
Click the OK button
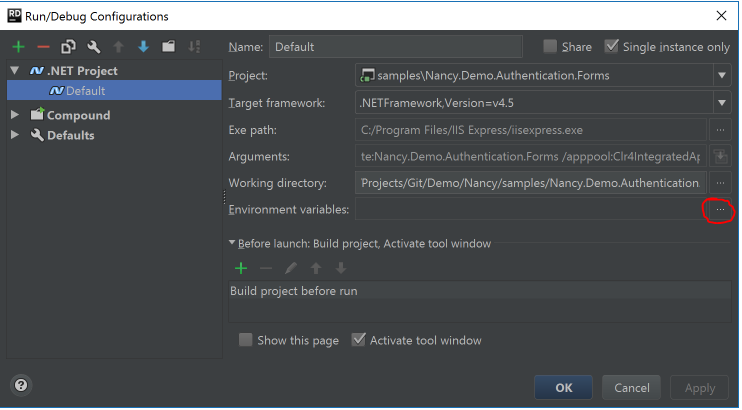pos(563,388)
